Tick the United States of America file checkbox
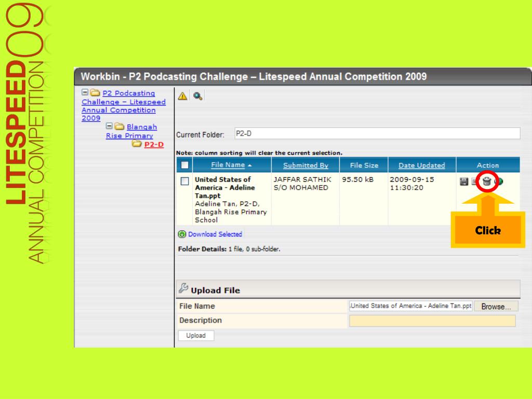Screen dimensions: 532x399 (x=184, y=181)
